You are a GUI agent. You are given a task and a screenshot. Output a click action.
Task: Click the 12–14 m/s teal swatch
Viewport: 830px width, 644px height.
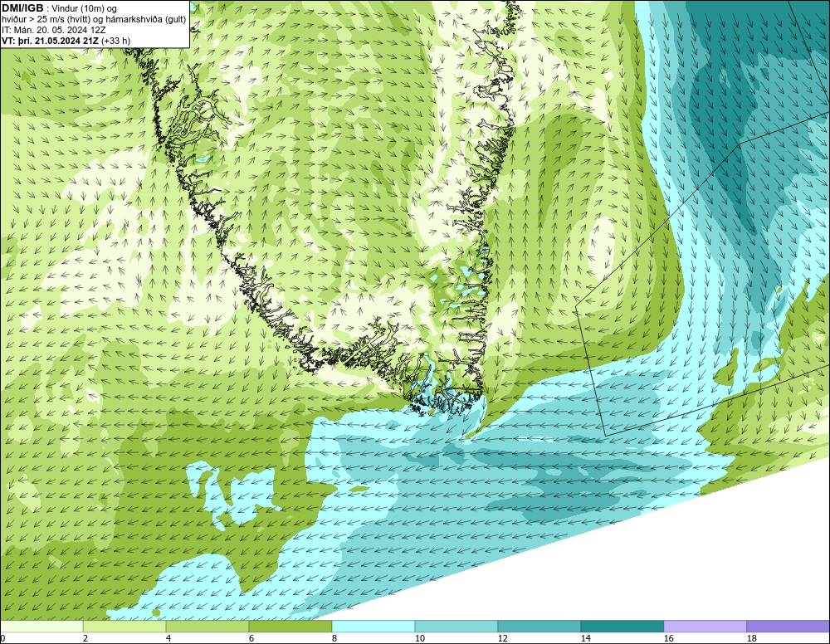[539, 627]
